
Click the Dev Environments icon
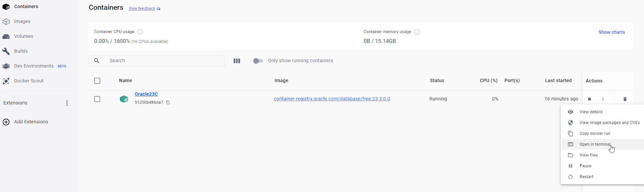pyautogui.click(x=6, y=66)
